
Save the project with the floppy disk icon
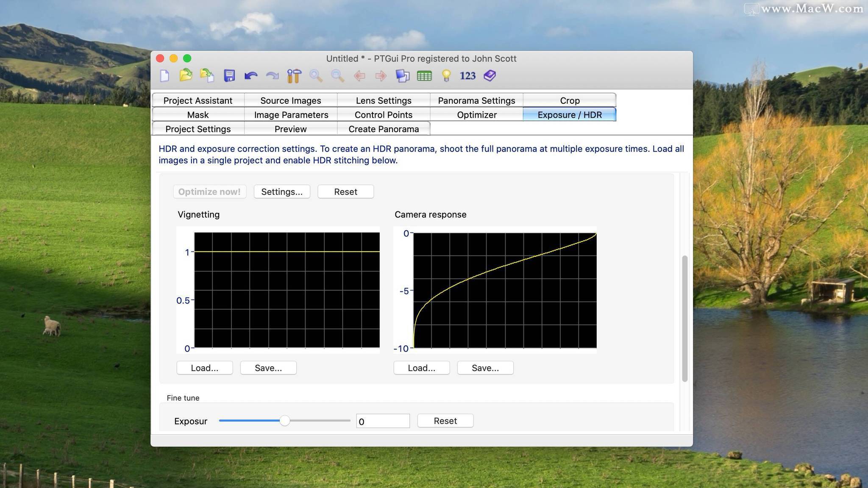pyautogui.click(x=229, y=76)
